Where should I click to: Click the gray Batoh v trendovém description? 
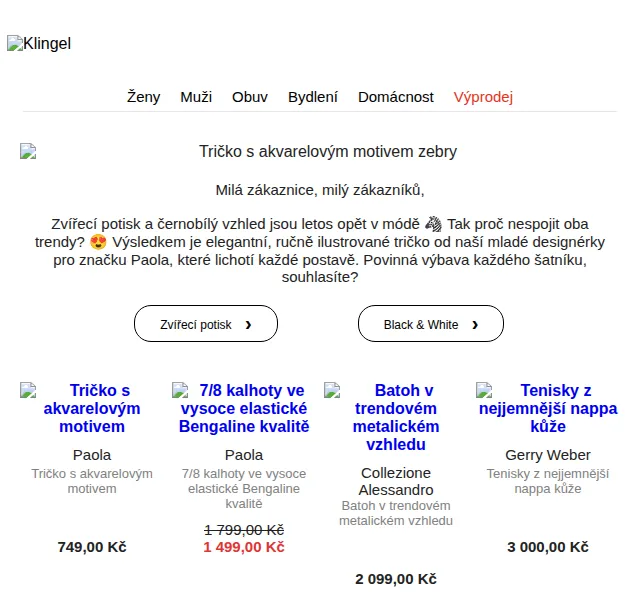click(396, 513)
